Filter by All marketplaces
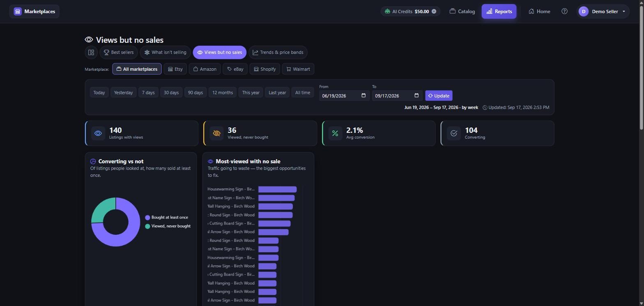Screen dimensions: 644x306 [x=137, y=69]
